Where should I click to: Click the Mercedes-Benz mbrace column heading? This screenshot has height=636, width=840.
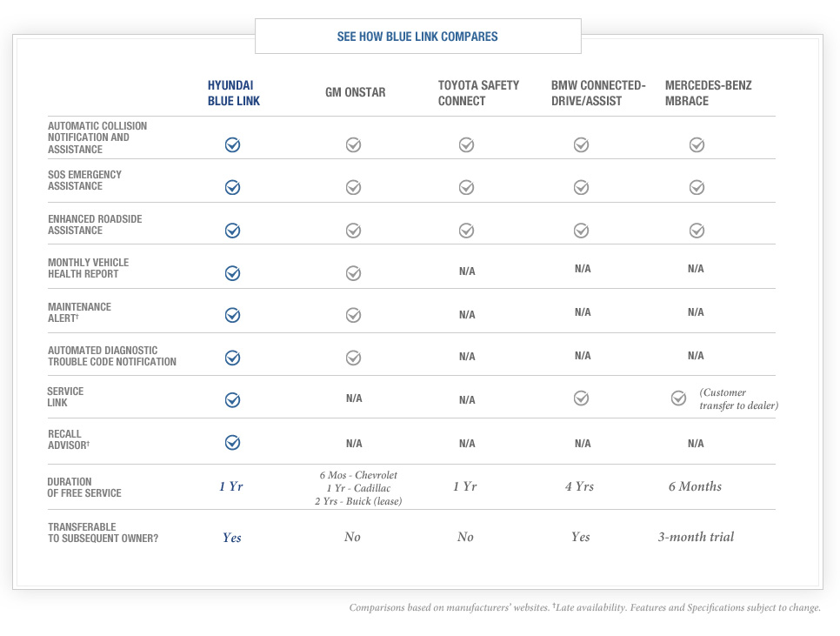[708, 93]
